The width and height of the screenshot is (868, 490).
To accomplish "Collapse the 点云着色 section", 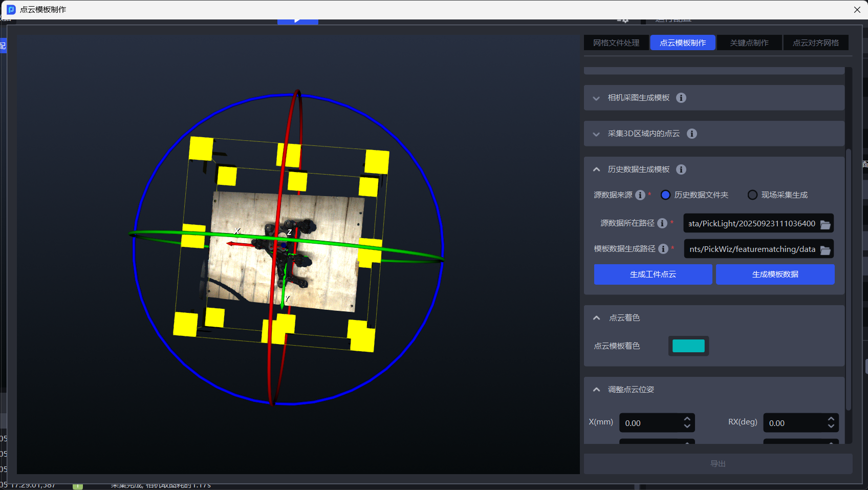I will (596, 318).
